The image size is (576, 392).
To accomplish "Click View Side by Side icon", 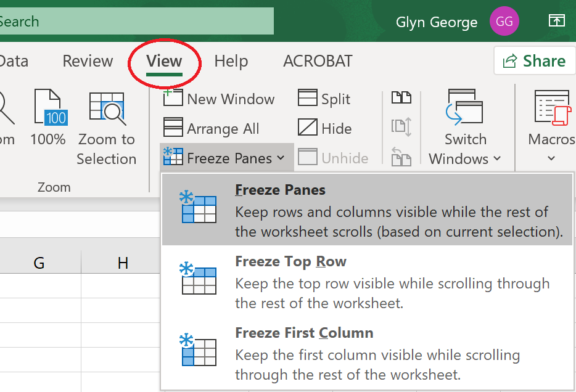I will 401,97.
